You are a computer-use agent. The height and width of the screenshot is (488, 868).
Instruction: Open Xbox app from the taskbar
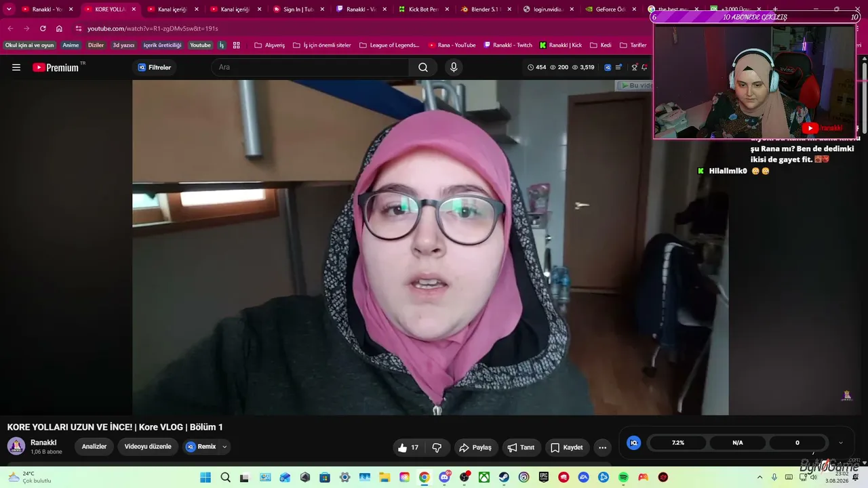point(484,477)
